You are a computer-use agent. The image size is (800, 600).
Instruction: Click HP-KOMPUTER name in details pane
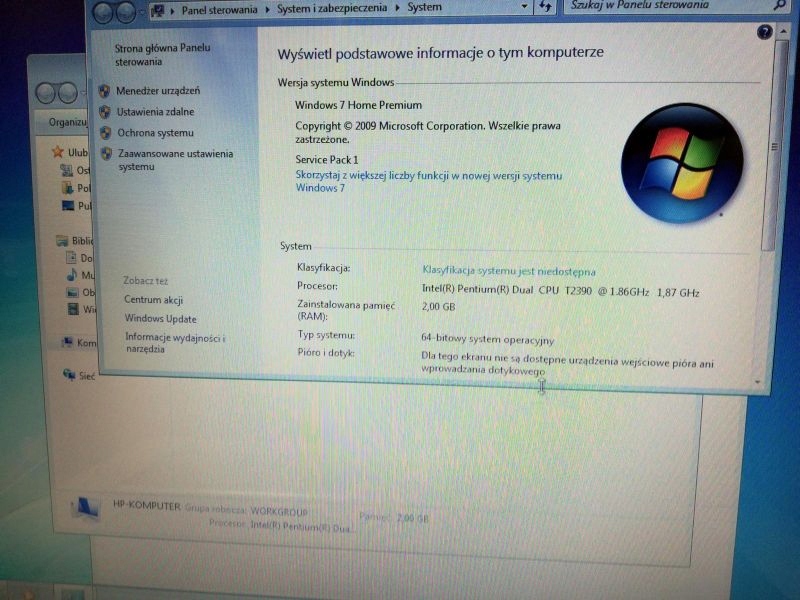[x=147, y=506]
